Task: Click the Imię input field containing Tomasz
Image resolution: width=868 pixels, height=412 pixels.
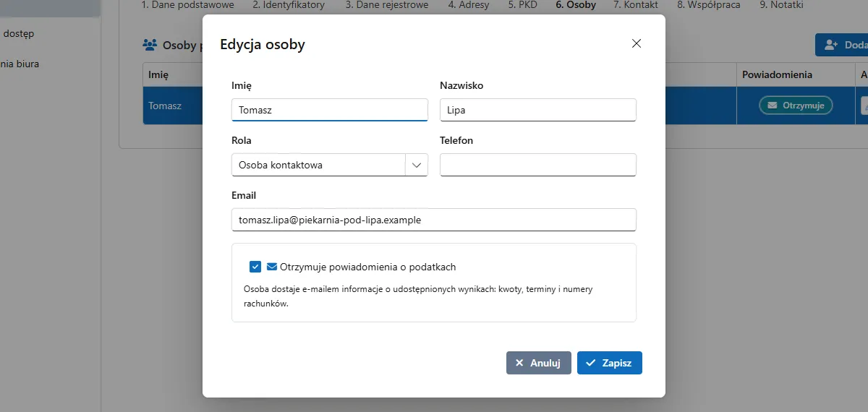Action: pos(330,110)
